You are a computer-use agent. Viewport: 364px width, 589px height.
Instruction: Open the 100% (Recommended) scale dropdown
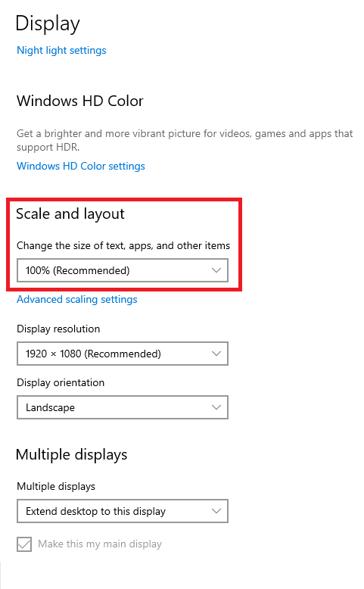tap(123, 270)
